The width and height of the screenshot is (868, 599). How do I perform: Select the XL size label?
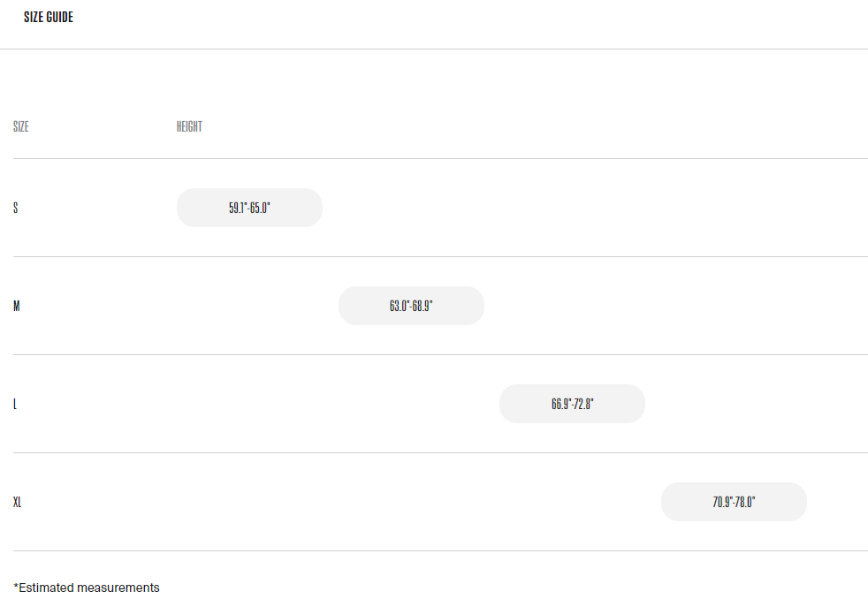[18, 503]
